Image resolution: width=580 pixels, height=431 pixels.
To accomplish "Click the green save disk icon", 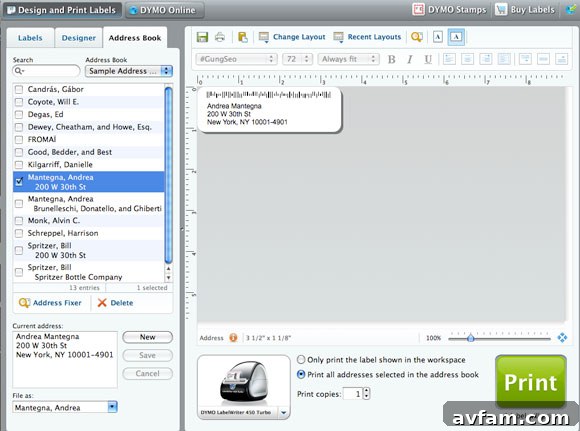I will 202,37.
